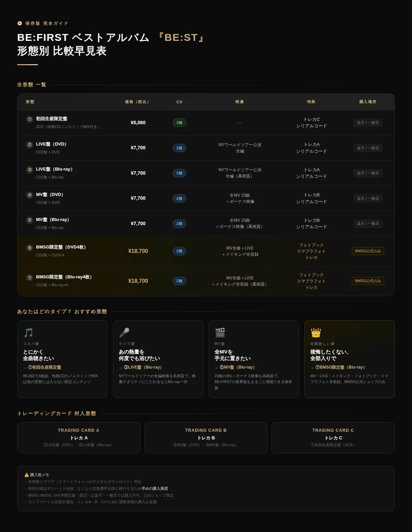
Task: Click the 2枚 badge in BMSG限定盤 Blu-ray4枚 row
Action: tap(179, 281)
